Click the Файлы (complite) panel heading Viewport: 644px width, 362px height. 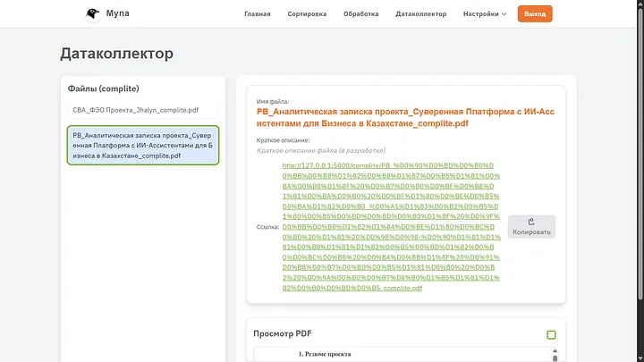click(x=104, y=88)
